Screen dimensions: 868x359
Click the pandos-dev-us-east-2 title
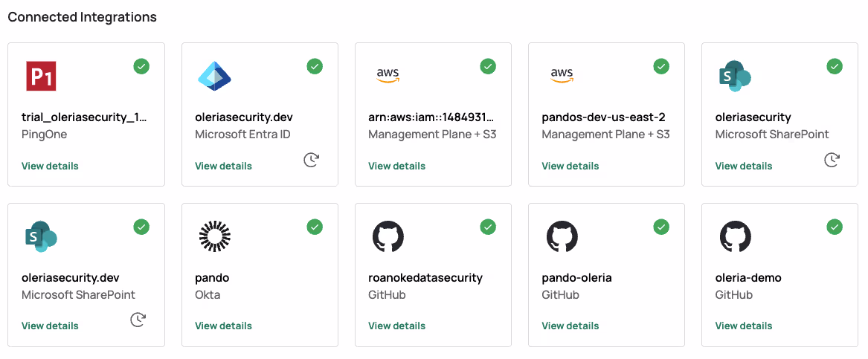603,117
